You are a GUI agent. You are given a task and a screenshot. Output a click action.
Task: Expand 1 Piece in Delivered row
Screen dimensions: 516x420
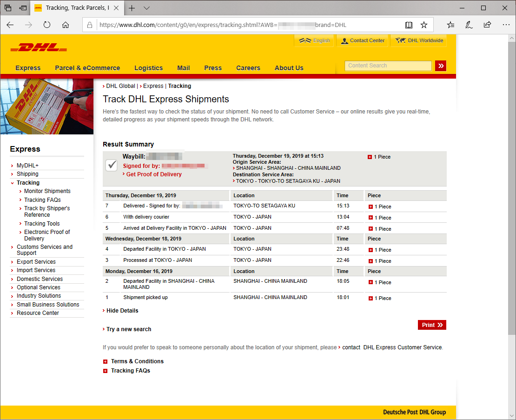point(370,207)
